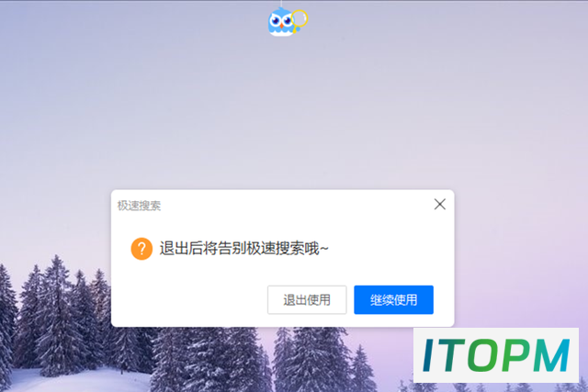
Task: Select the white-bordered exit button
Action: coord(307,300)
